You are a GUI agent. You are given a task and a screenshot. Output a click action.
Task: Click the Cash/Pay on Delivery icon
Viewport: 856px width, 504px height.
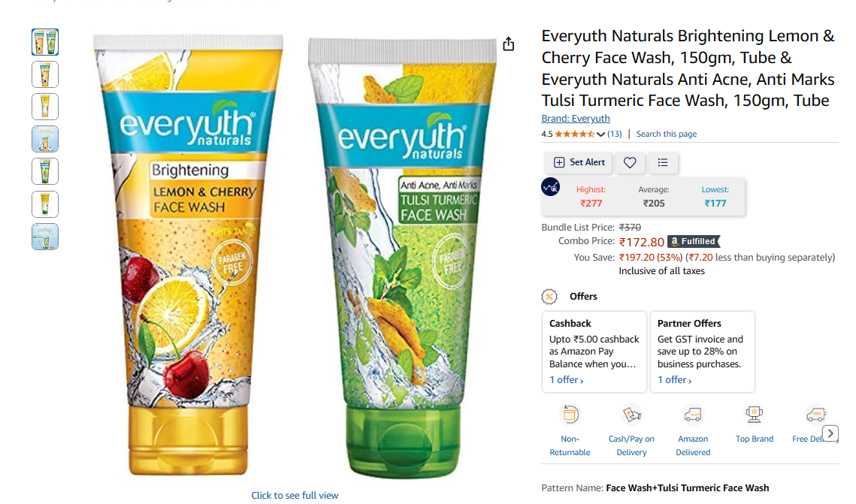coord(631,415)
